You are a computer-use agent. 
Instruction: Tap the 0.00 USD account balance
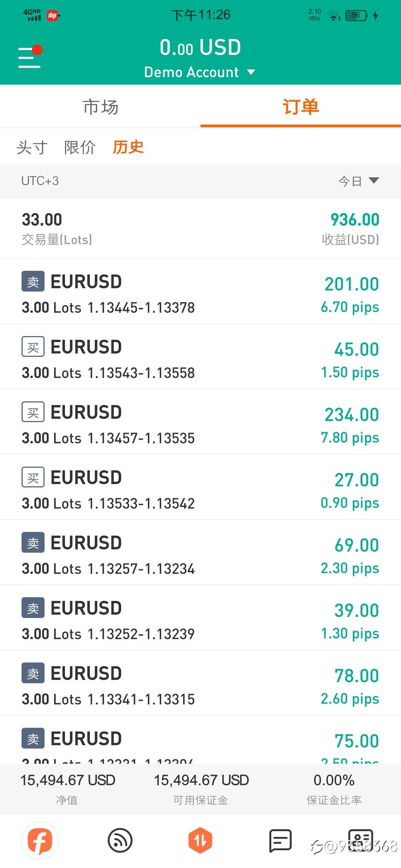200,47
